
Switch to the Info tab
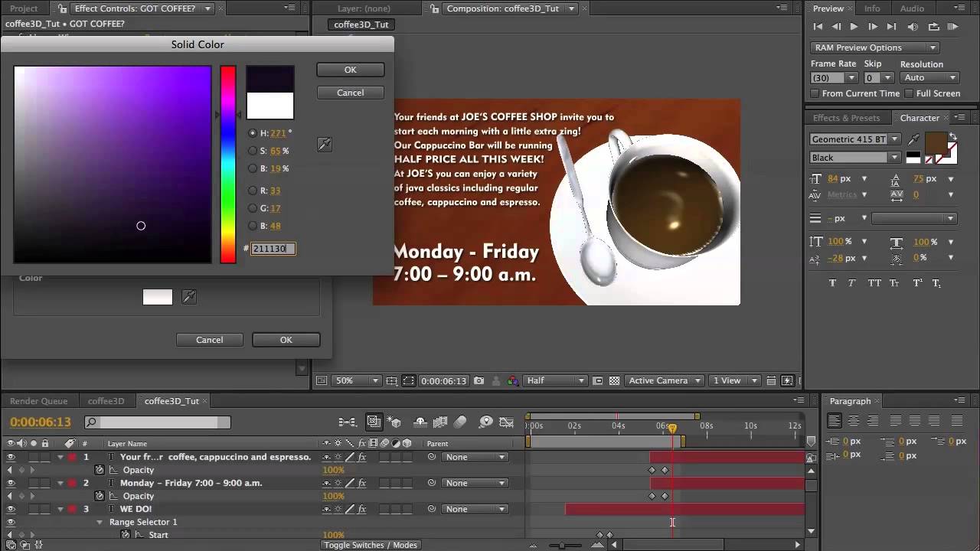click(x=872, y=8)
